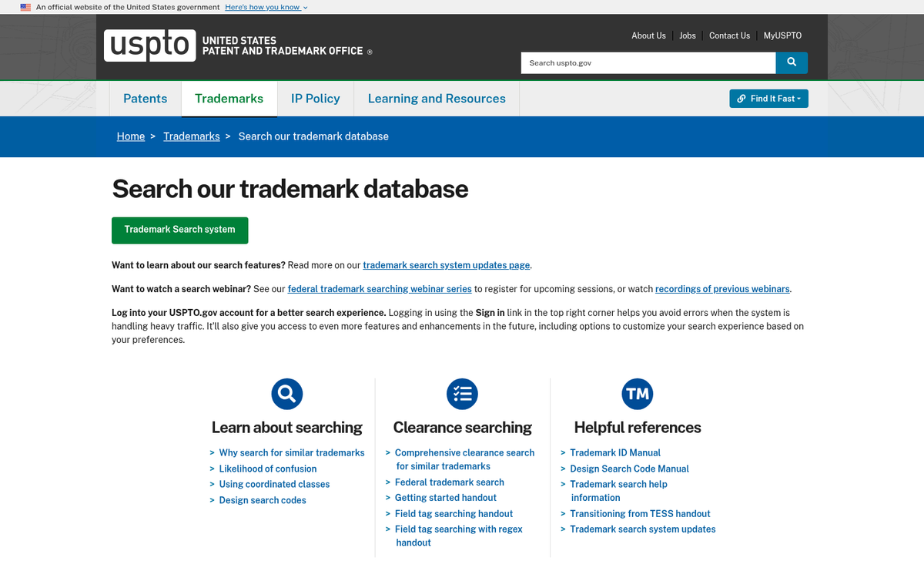Open the Trademark ID Manual link arrow
Image resolution: width=924 pixels, height=578 pixels.
[563, 452]
